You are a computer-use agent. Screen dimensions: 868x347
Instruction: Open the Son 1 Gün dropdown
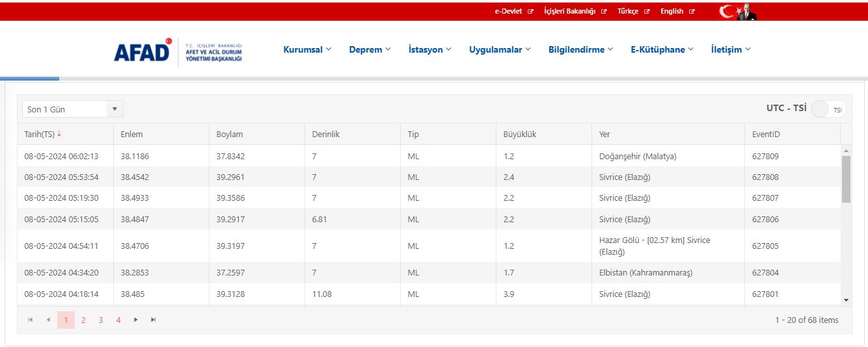tap(72, 109)
